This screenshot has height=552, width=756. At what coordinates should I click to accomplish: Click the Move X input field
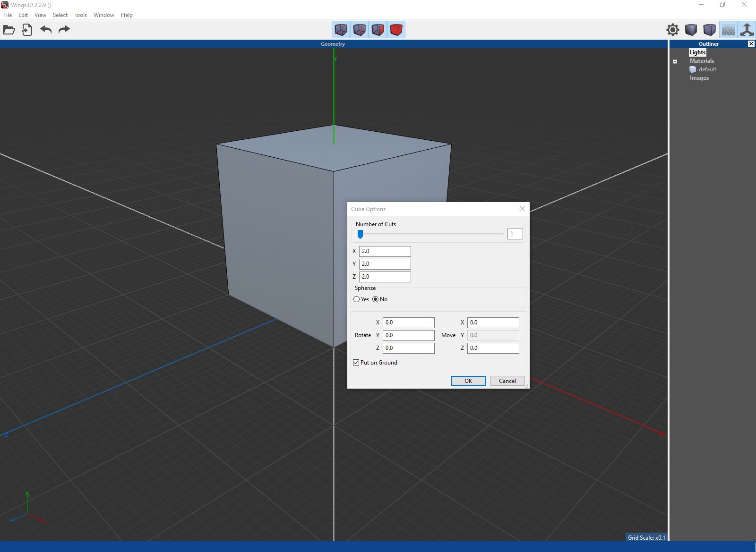tap(493, 323)
